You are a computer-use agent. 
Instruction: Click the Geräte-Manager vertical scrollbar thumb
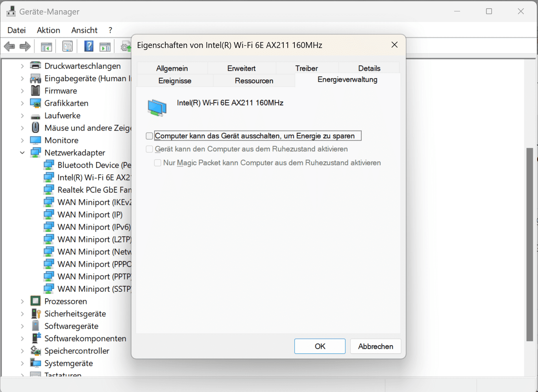530,245
